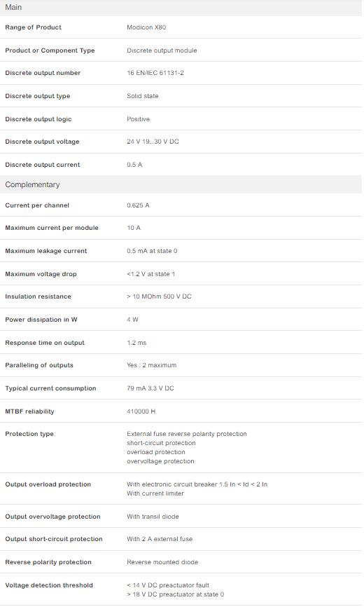Select the Range of Product label
Image resolution: width=364 pixels, height=607 pixels.
pyautogui.click(x=33, y=27)
